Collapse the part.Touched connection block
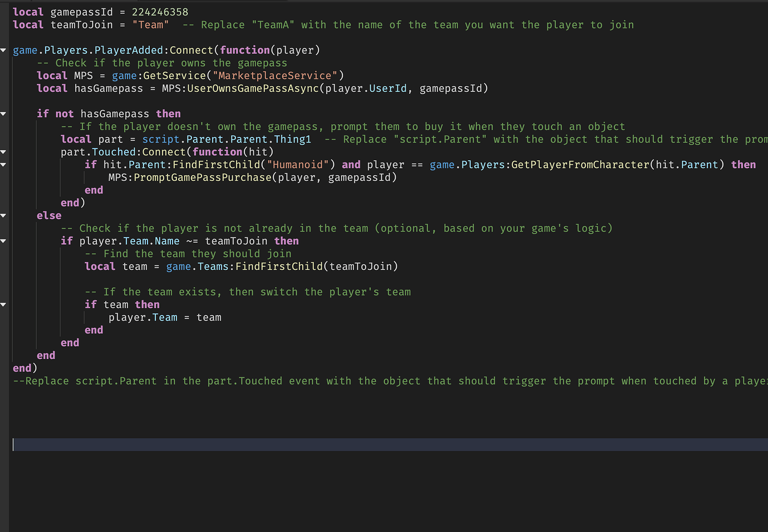This screenshot has width=768, height=532. coord(3,152)
